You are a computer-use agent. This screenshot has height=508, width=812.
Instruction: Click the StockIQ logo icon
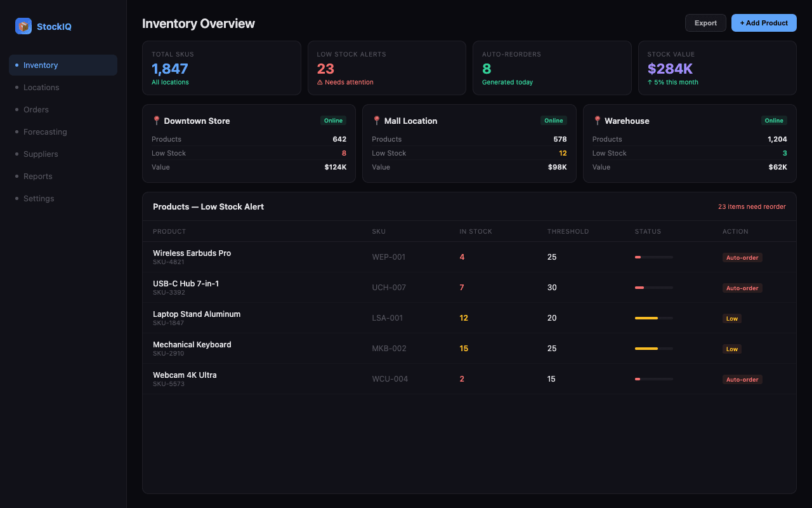tap(23, 26)
